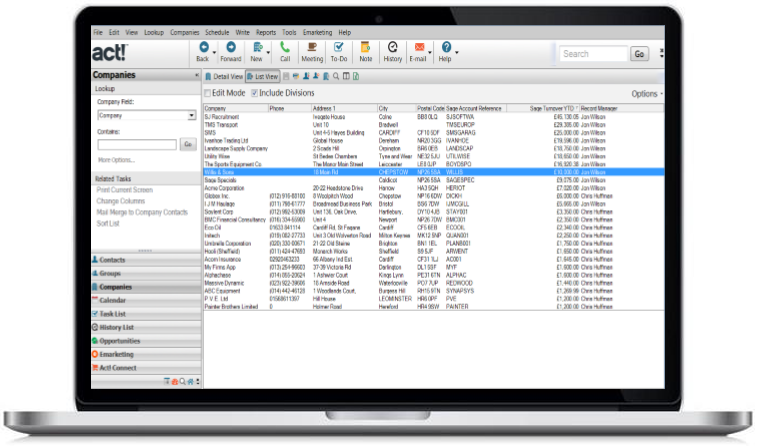Viewport: 758px width, 447px height.
Task: Open Act! Connect in the navigation pane
Action: click(146, 368)
